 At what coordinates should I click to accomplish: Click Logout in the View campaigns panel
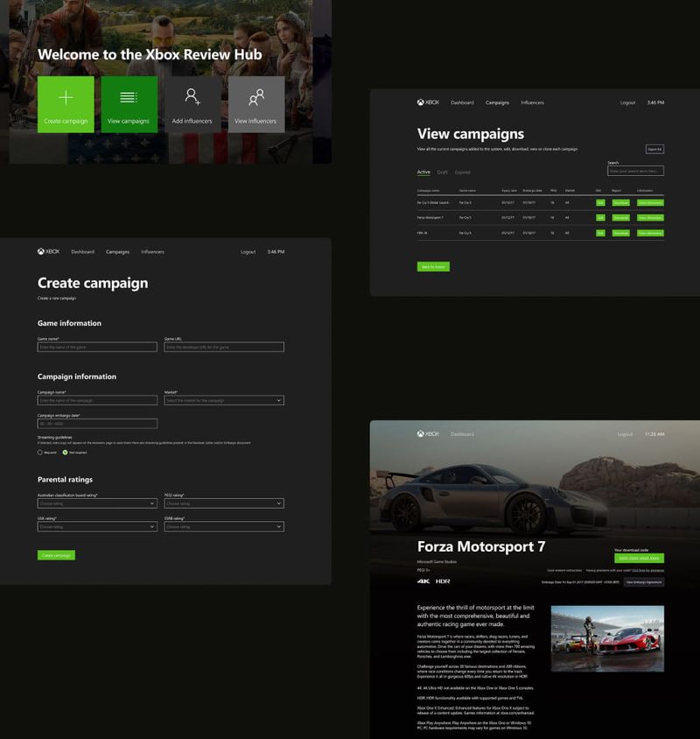[x=627, y=102]
